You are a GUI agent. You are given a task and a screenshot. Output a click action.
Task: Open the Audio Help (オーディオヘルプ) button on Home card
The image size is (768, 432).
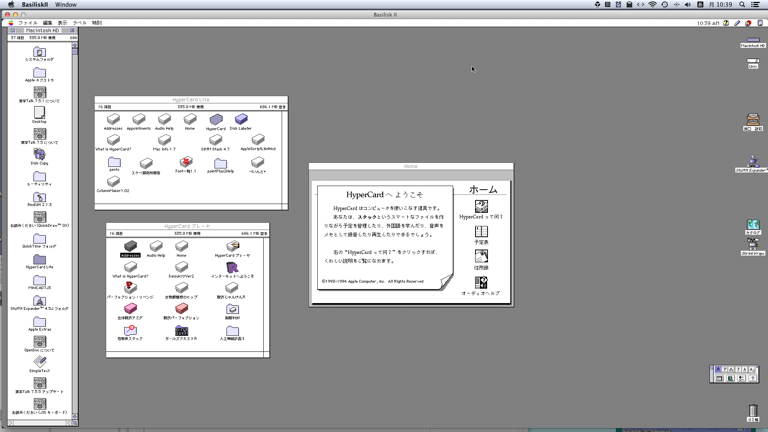481,283
